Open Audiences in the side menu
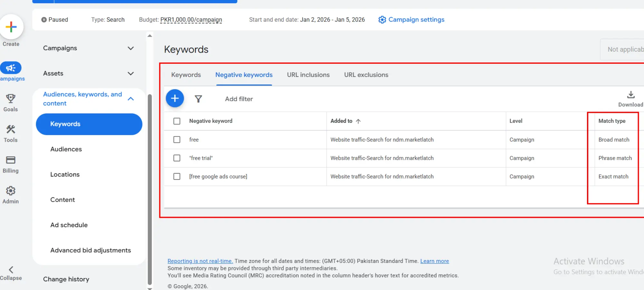 coord(66,149)
